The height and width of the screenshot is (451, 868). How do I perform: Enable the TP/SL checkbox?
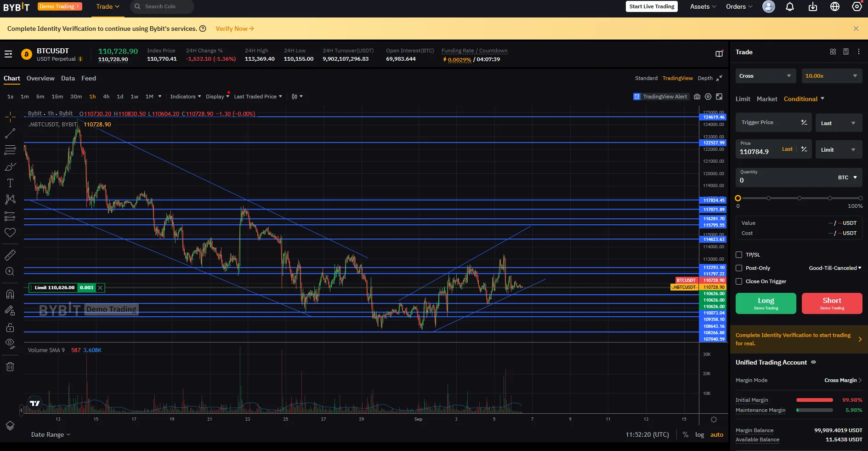tap(739, 255)
